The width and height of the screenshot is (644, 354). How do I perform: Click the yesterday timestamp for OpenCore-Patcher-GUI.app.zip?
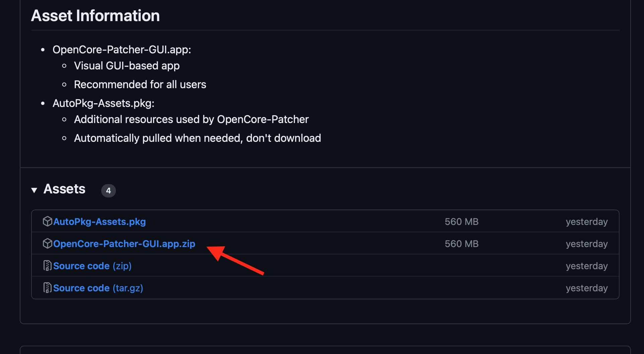[x=586, y=244]
